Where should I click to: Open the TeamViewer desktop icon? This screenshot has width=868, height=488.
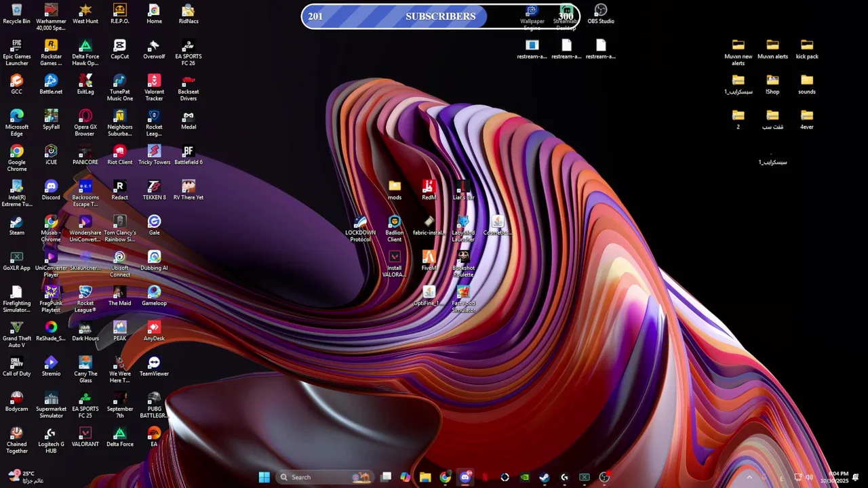[x=154, y=366]
